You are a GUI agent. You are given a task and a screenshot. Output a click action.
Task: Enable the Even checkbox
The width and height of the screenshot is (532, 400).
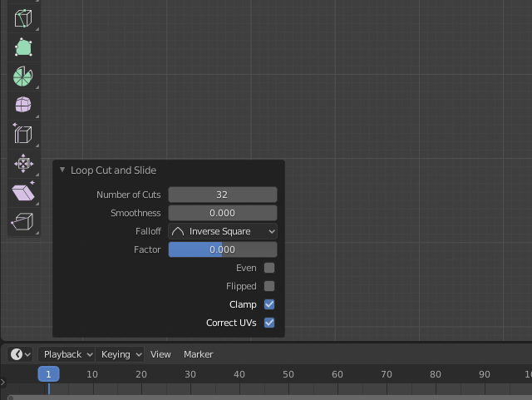point(269,268)
